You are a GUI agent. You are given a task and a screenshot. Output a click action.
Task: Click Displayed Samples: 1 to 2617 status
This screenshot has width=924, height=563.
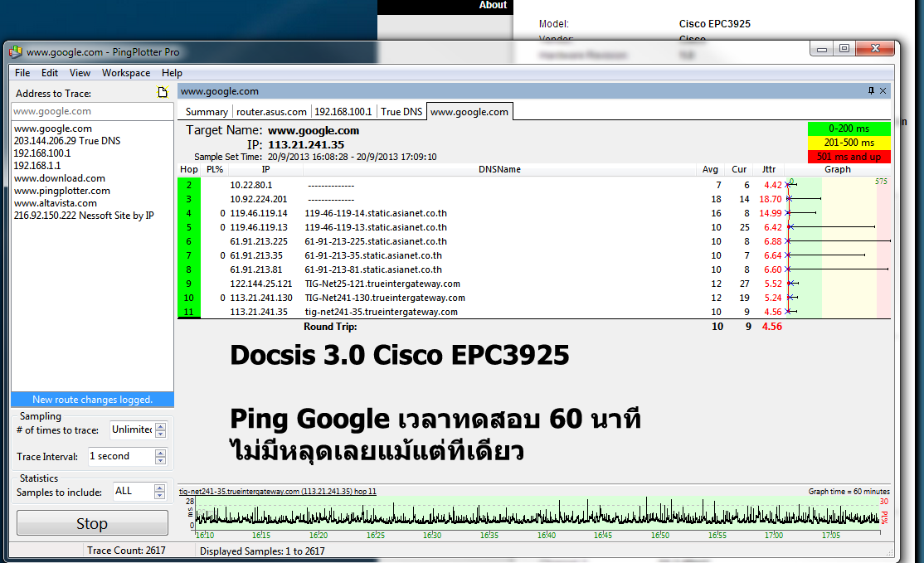262,551
